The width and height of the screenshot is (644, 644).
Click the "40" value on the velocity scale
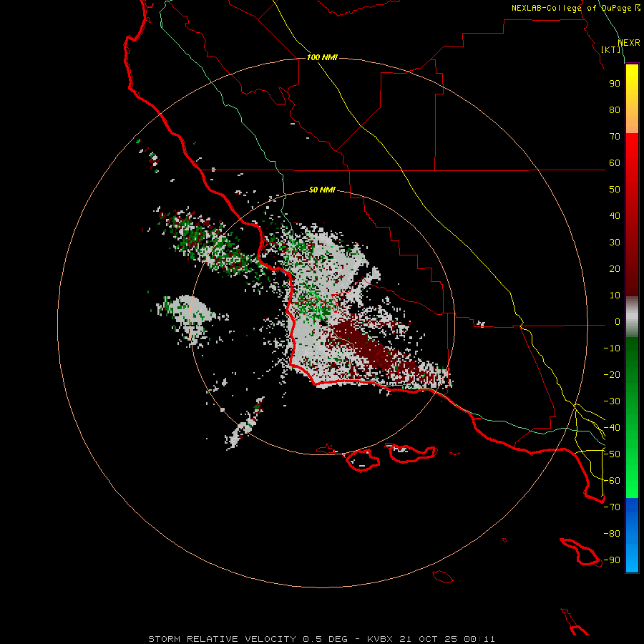[615, 216]
